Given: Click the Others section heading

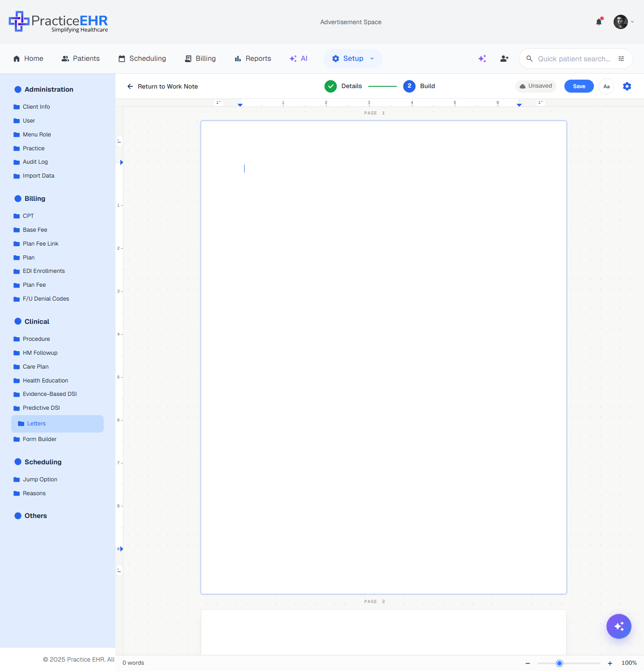Looking at the screenshot, I should tap(36, 516).
